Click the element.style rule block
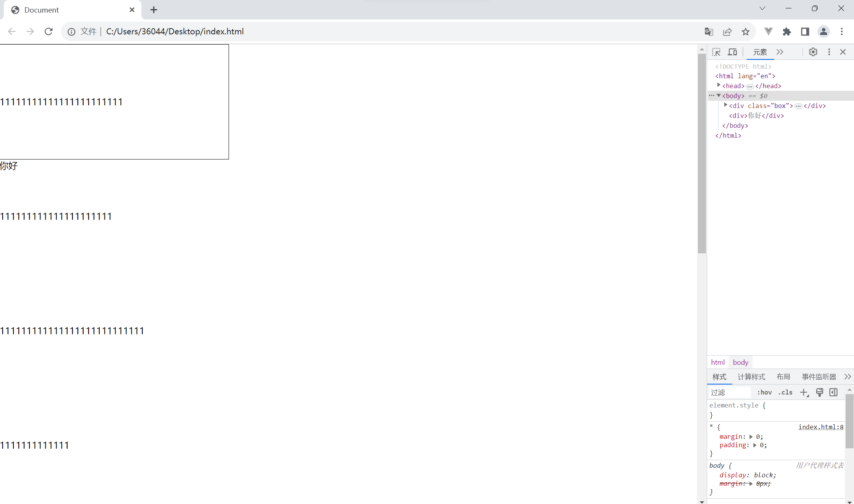 pos(776,410)
